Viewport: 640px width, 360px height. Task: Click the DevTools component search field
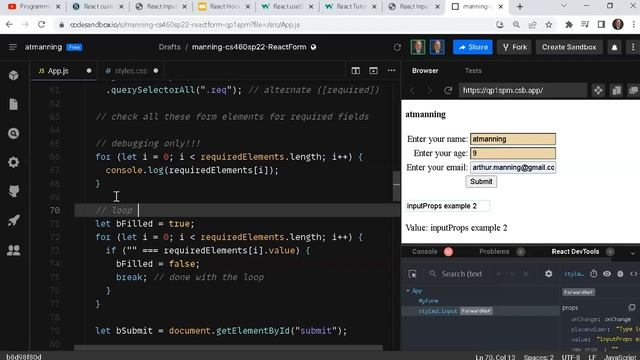pyautogui.click(x=461, y=274)
